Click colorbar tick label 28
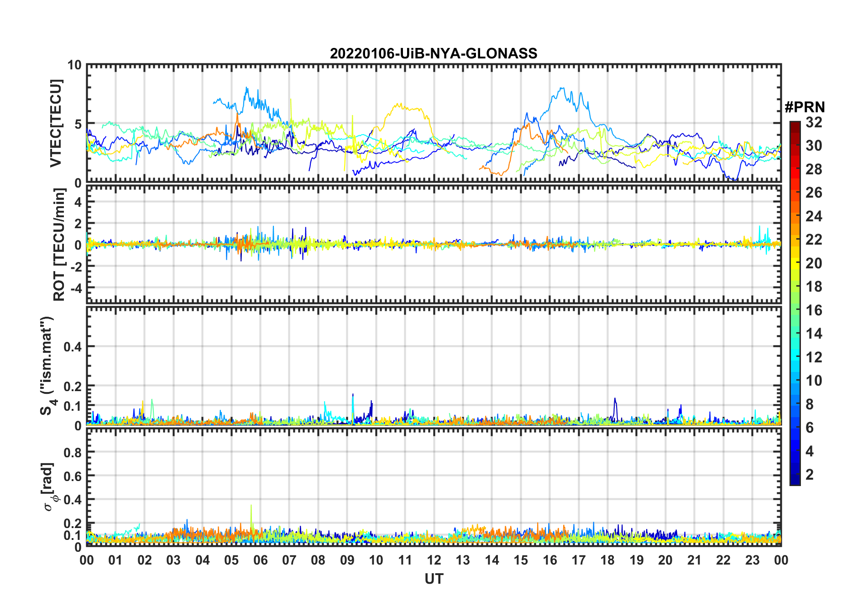 coord(814,169)
